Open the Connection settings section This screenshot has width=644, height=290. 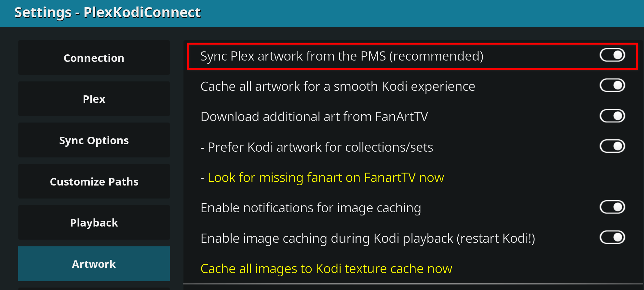94,58
